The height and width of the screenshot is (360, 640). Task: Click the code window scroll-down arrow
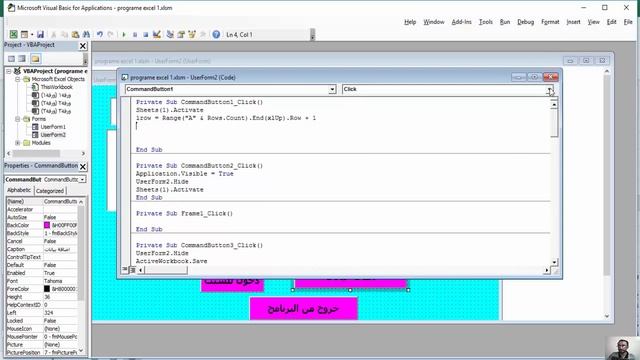point(554,262)
